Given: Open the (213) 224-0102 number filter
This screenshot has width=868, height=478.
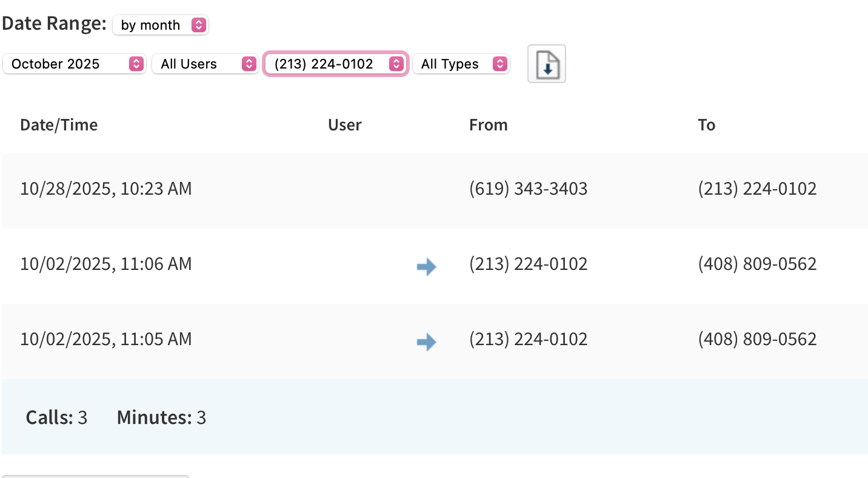Looking at the screenshot, I should [335, 64].
